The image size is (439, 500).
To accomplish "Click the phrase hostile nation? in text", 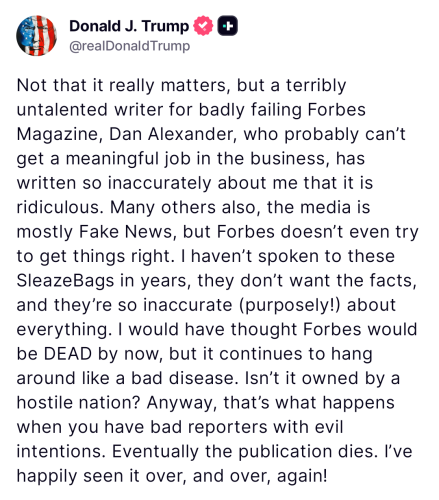I will [78, 402].
